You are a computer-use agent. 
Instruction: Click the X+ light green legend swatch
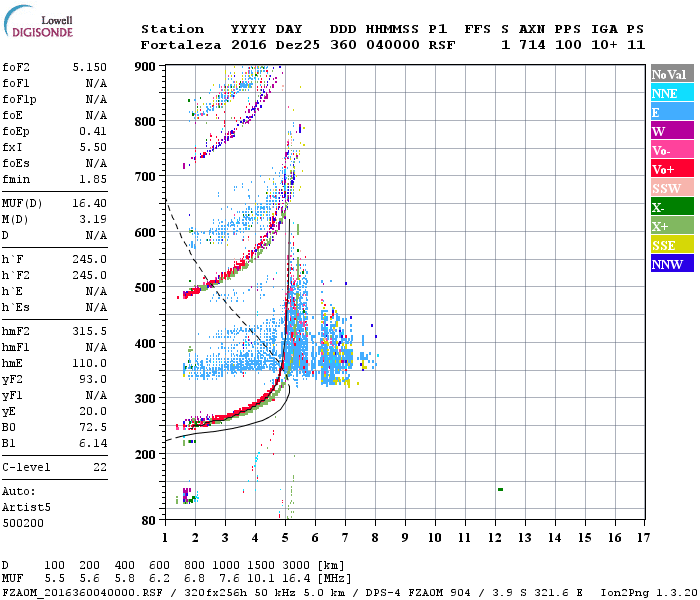point(672,225)
